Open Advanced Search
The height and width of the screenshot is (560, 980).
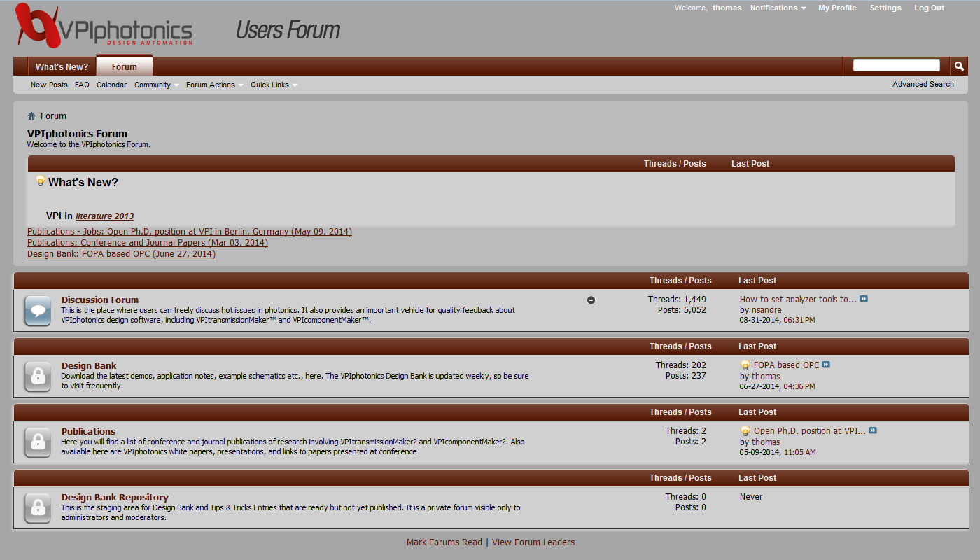[x=923, y=84]
